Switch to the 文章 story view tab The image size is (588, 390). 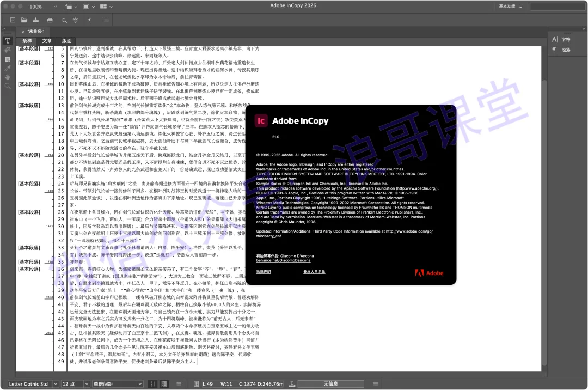pos(47,41)
